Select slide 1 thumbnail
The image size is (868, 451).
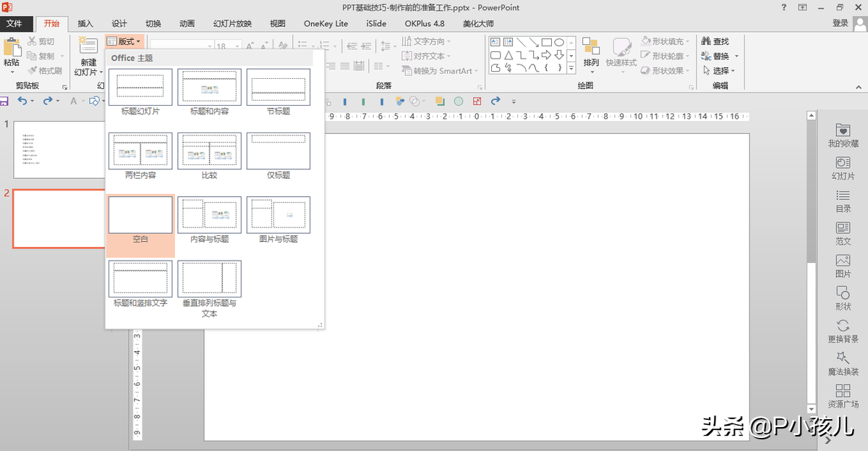click(x=59, y=149)
